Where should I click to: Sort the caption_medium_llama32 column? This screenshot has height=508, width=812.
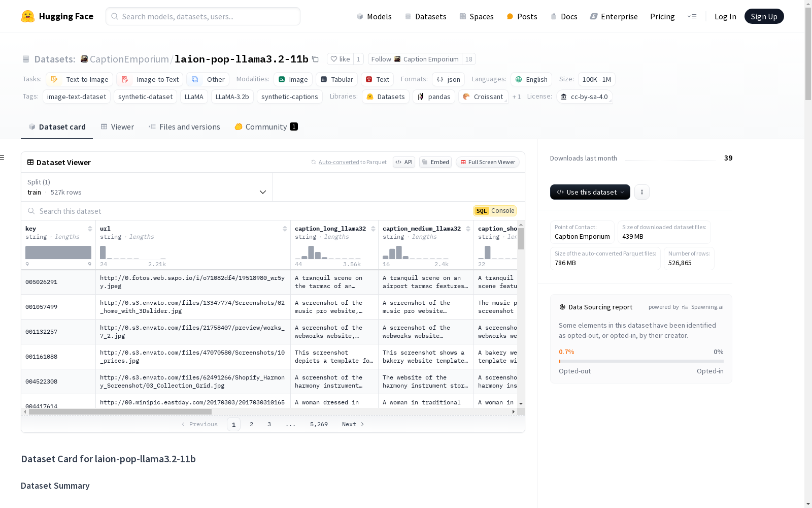coord(468,229)
